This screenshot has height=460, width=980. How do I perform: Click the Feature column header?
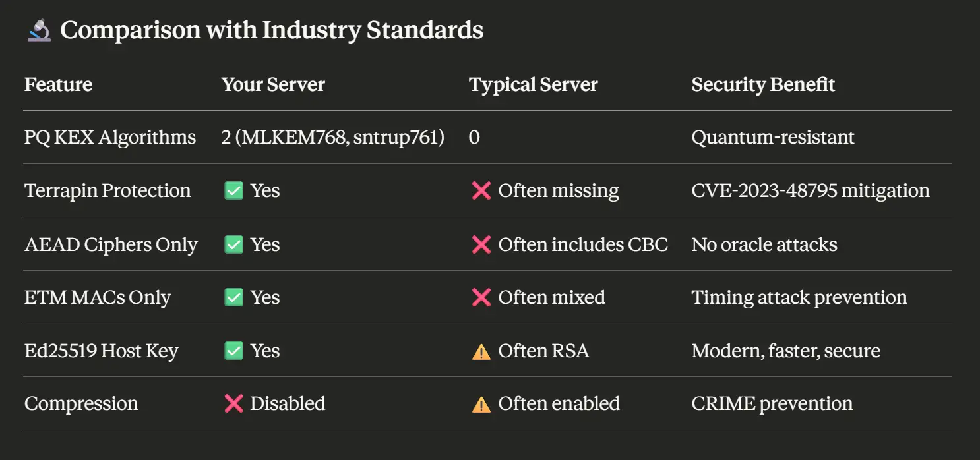tap(58, 85)
